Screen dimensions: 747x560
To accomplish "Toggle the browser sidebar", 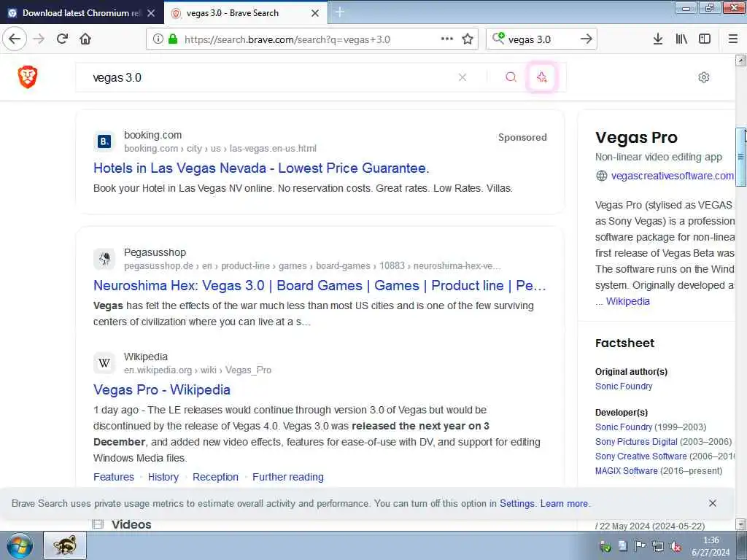I will [x=705, y=39].
